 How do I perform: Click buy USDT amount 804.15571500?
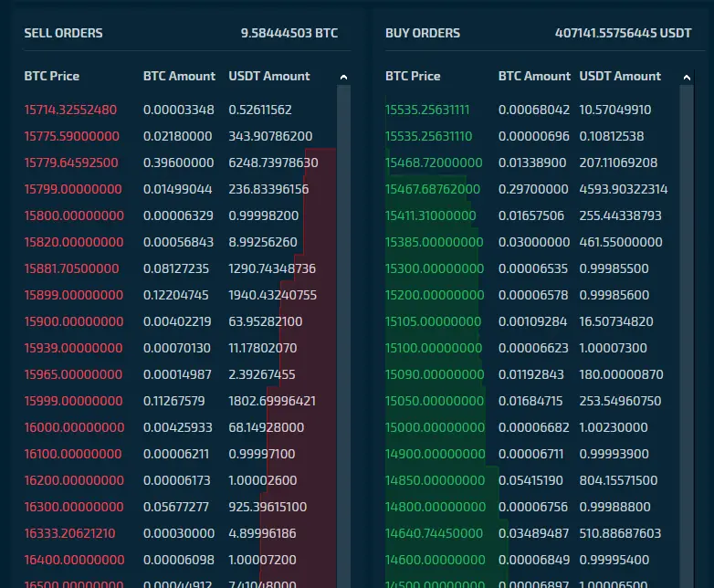[x=618, y=480]
